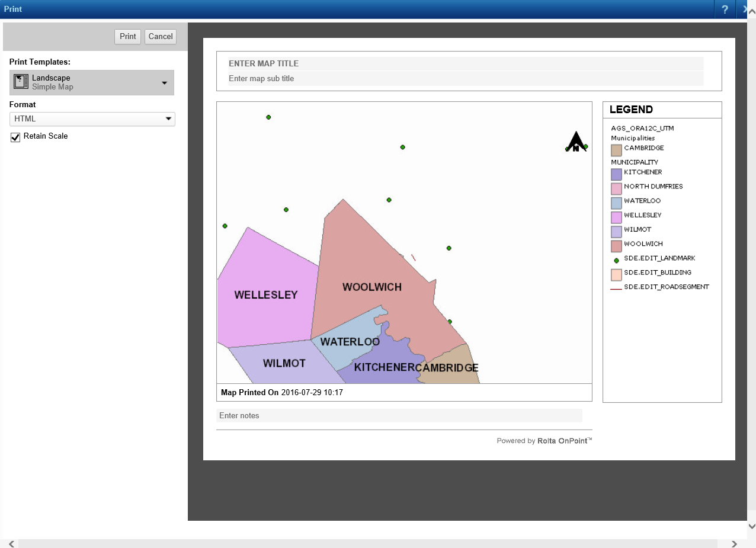
Task: Uncheck the Retain Scale checkbox
Action: [x=16, y=137]
